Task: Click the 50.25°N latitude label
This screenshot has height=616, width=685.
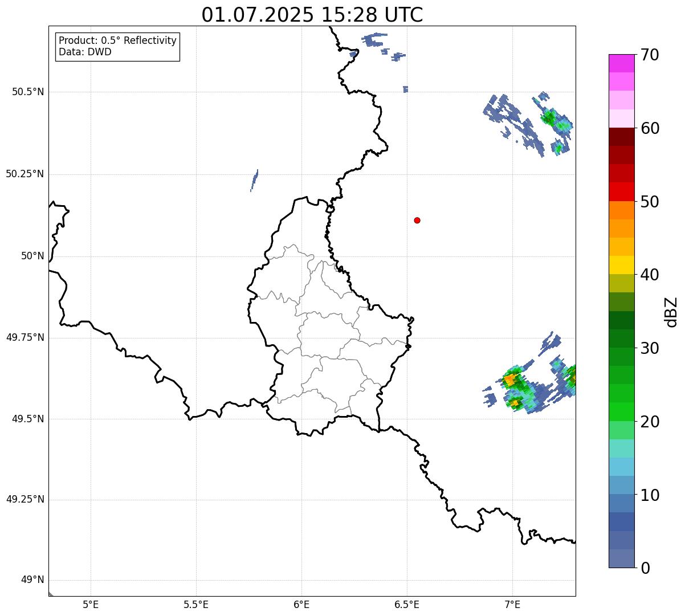Action: (25, 174)
